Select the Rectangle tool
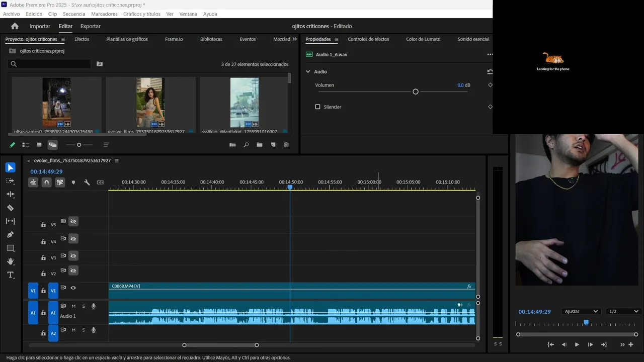This screenshot has height=362, width=644. (10, 248)
